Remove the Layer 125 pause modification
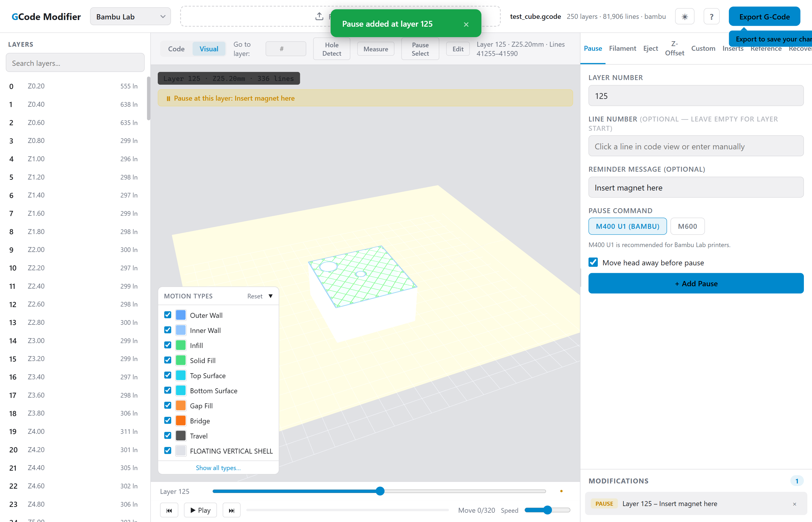The height and width of the screenshot is (522, 812). point(794,504)
